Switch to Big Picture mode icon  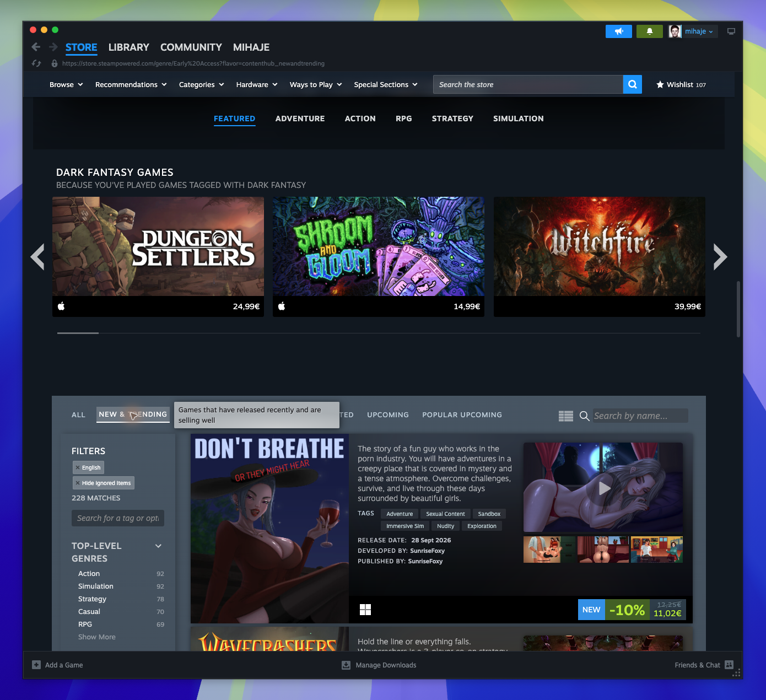click(x=731, y=31)
